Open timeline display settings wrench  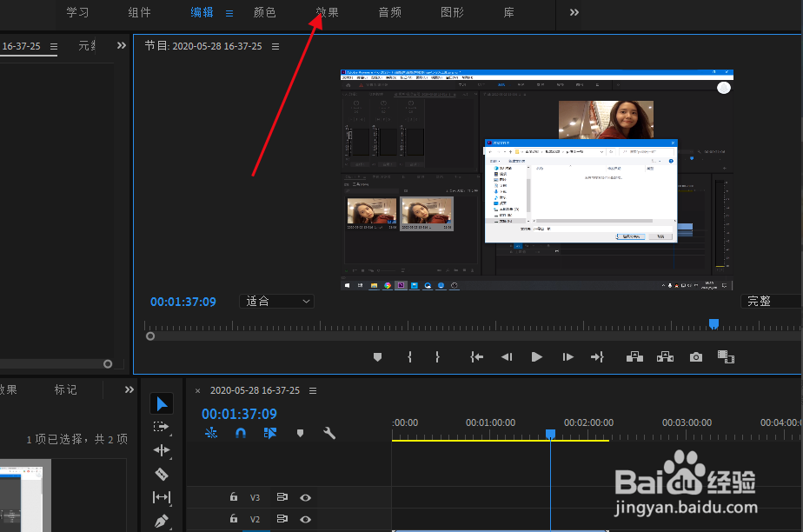click(329, 433)
